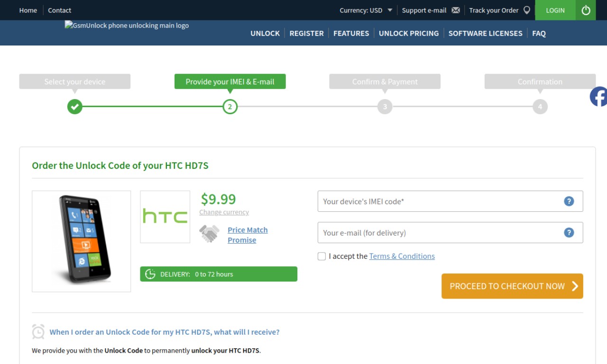Accept the Terms & Conditions checkbox
The height and width of the screenshot is (364, 607).
click(x=322, y=256)
